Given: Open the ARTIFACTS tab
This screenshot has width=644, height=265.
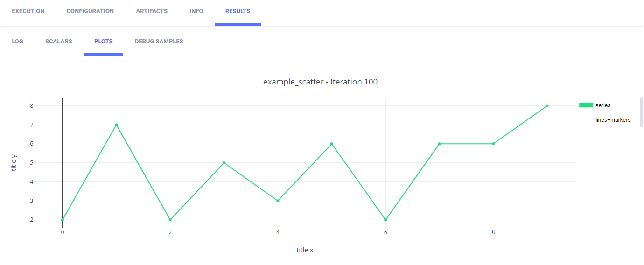Looking at the screenshot, I should [152, 11].
